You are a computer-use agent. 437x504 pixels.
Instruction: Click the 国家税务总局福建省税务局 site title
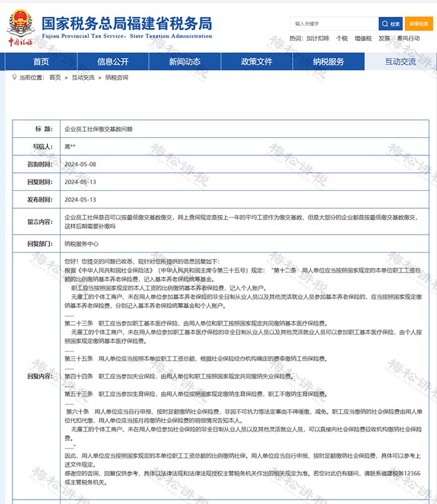tap(127, 24)
